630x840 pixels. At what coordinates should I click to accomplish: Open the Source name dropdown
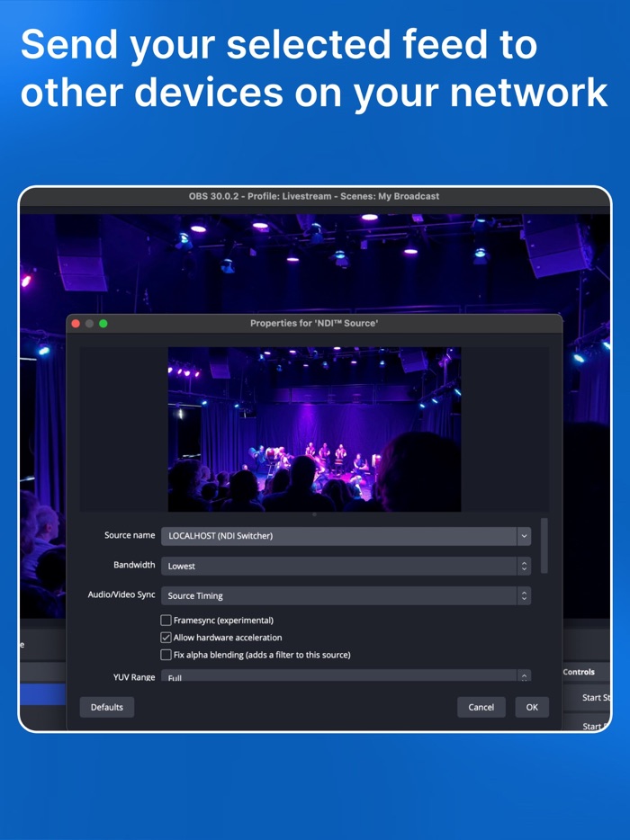coord(346,536)
